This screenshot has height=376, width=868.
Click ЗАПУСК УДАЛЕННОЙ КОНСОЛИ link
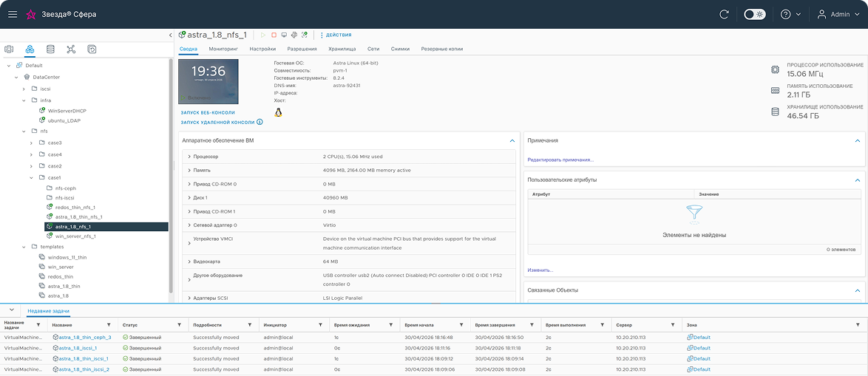tap(217, 122)
